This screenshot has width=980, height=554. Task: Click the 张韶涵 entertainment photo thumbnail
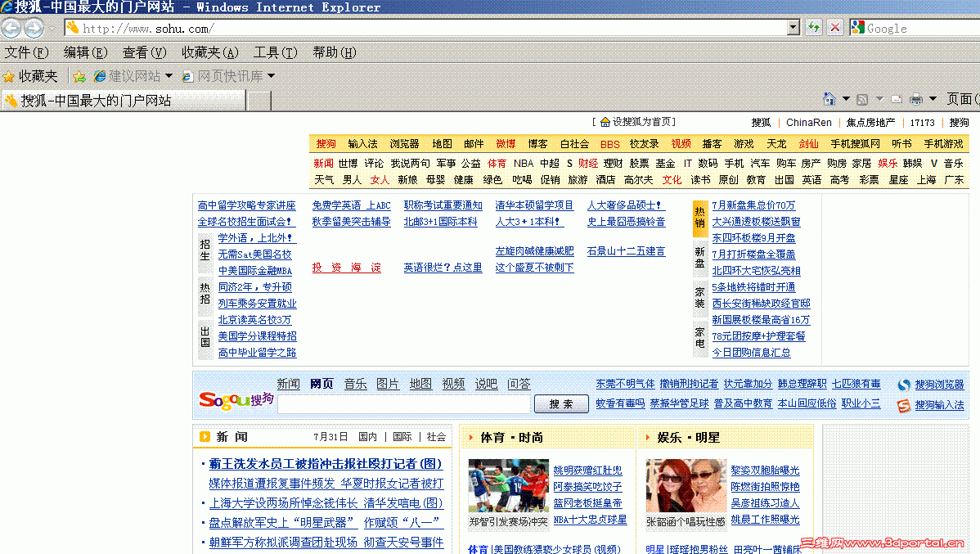pos(686,486)
